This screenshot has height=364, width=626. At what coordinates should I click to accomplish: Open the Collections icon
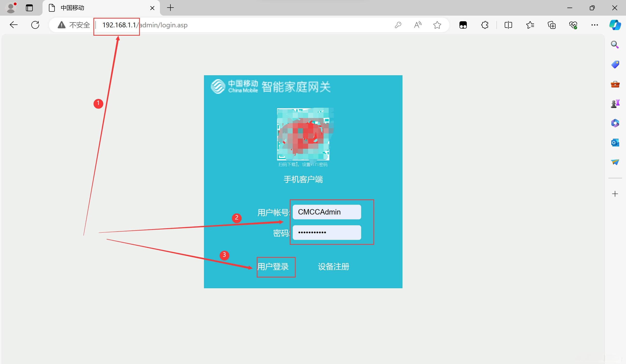tap(551, 25)
